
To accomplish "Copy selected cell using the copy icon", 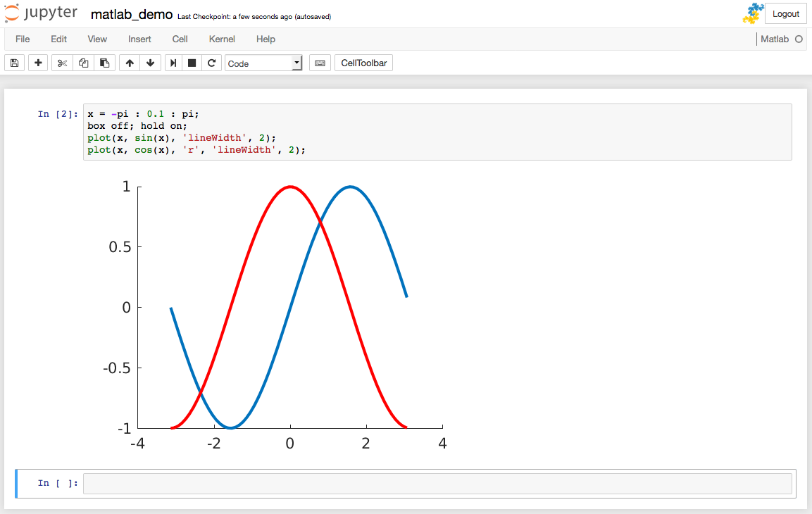I will tap(83, 63).
